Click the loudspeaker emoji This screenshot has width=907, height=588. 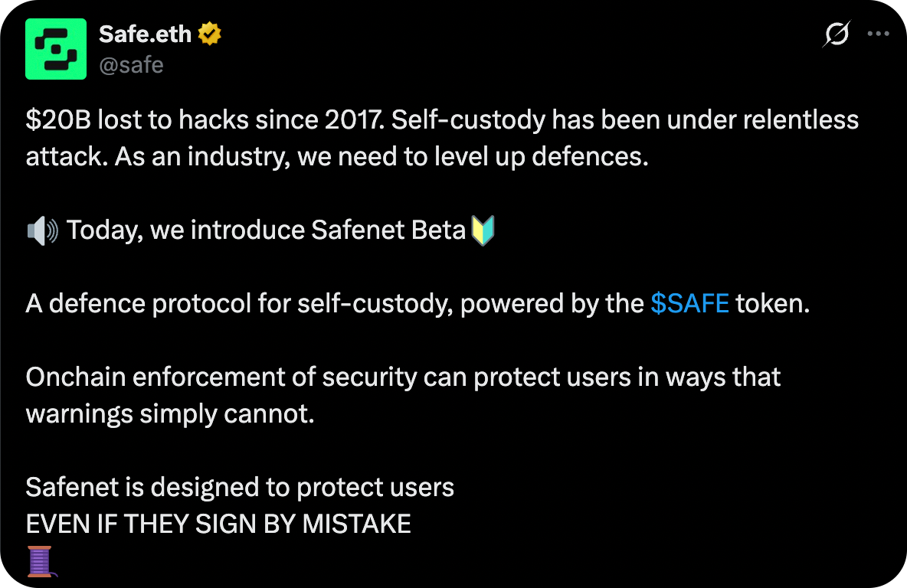coord(42,230)
